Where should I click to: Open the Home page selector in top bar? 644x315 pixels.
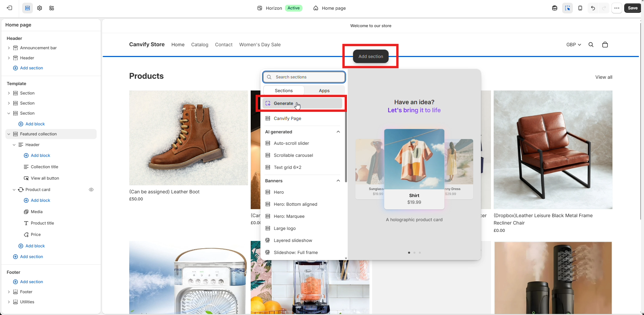[330, 8]
